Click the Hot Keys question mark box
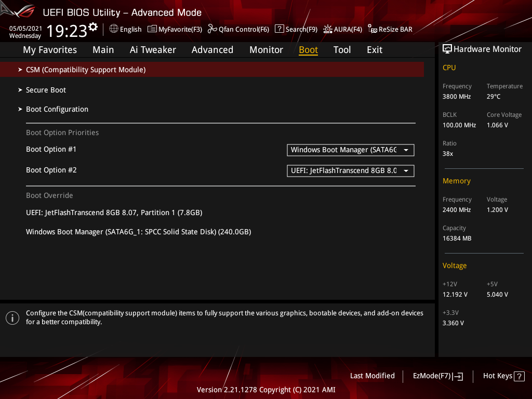The height and width of the screenshot is (399, 532). 519,376
